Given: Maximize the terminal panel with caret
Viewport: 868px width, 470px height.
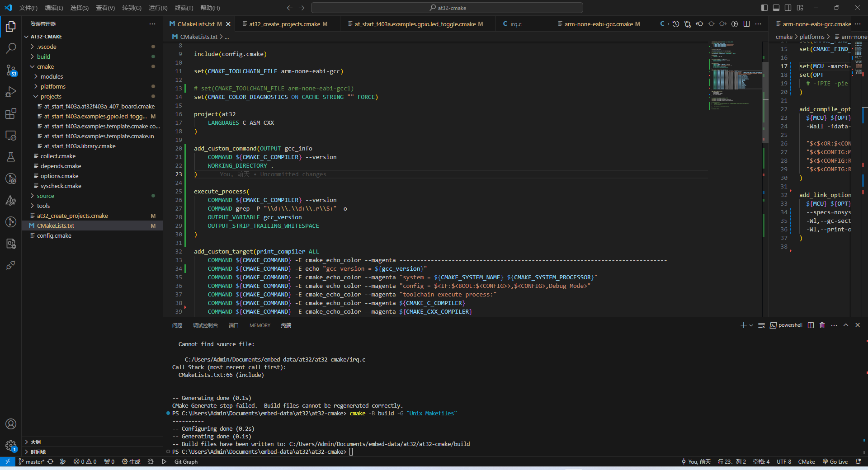Looking at the screenshot, I should (846, 325).
